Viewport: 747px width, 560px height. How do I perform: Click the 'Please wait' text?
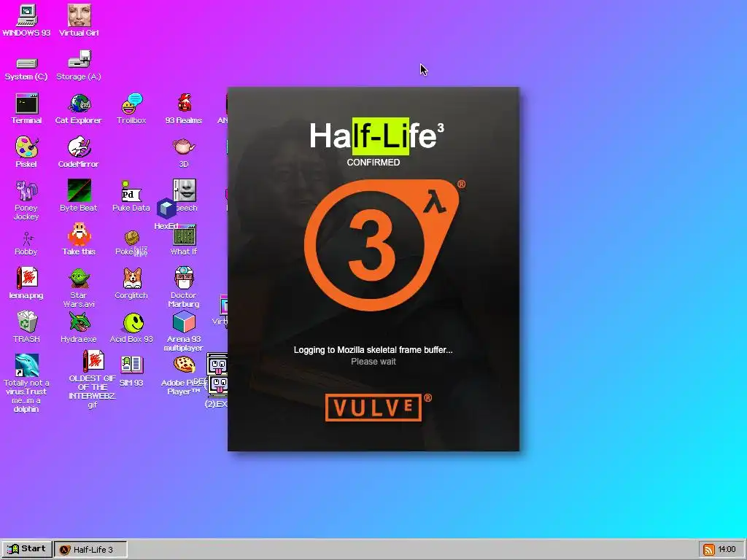[x=373, y=362]
